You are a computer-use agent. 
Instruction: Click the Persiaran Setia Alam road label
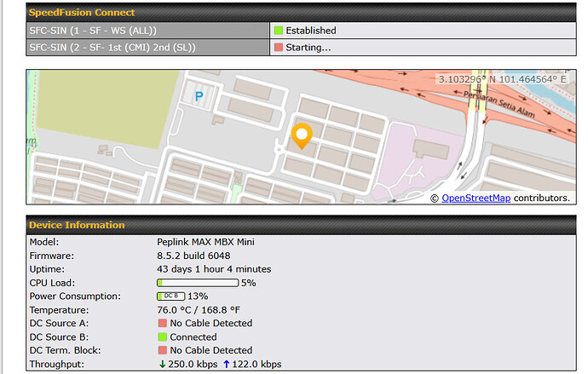499,104
